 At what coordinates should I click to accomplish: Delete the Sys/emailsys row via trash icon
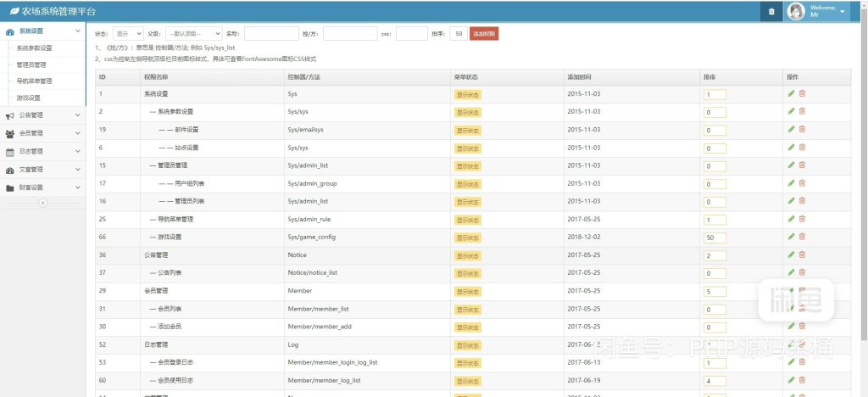[x=802, y=129]
